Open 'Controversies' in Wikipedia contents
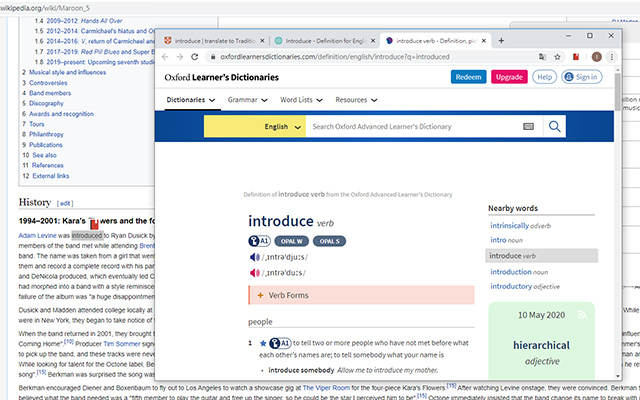Image resolution: width=640 pixels, height=400 pixels. pos(48,83)
